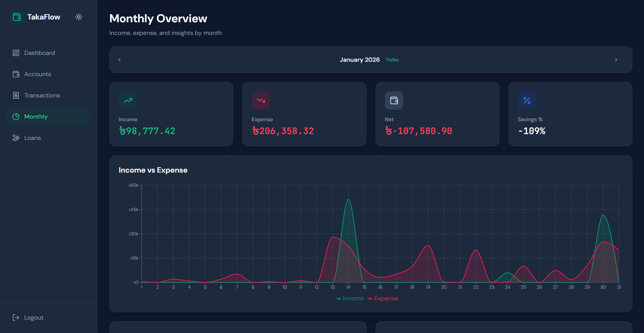The height and width of the screenshot is (333, 644).
Task: Click the Accounts wallet icon in sidebar
Action: [16, 74]
